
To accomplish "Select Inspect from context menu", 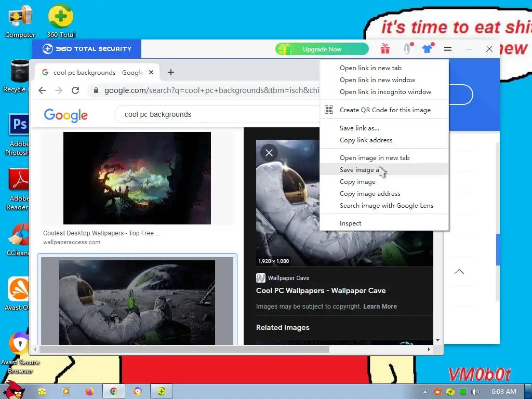I will (384, 223).
